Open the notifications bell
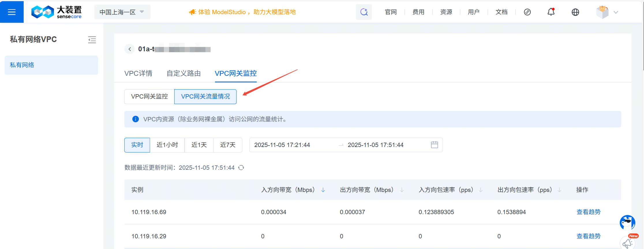Viewport: 644px width, 249px height. pyautogui.click(x=551, y=12)
